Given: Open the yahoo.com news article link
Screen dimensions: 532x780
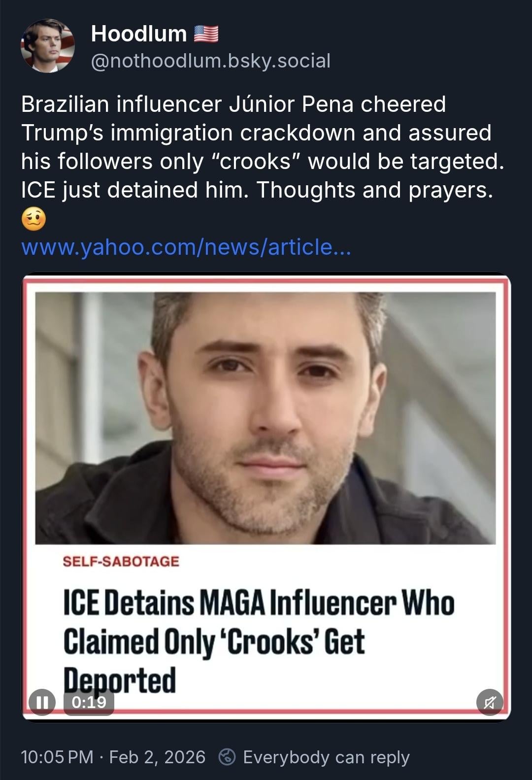Looking at the screenshot, I should pyautogui.click(x=186, y=247).
